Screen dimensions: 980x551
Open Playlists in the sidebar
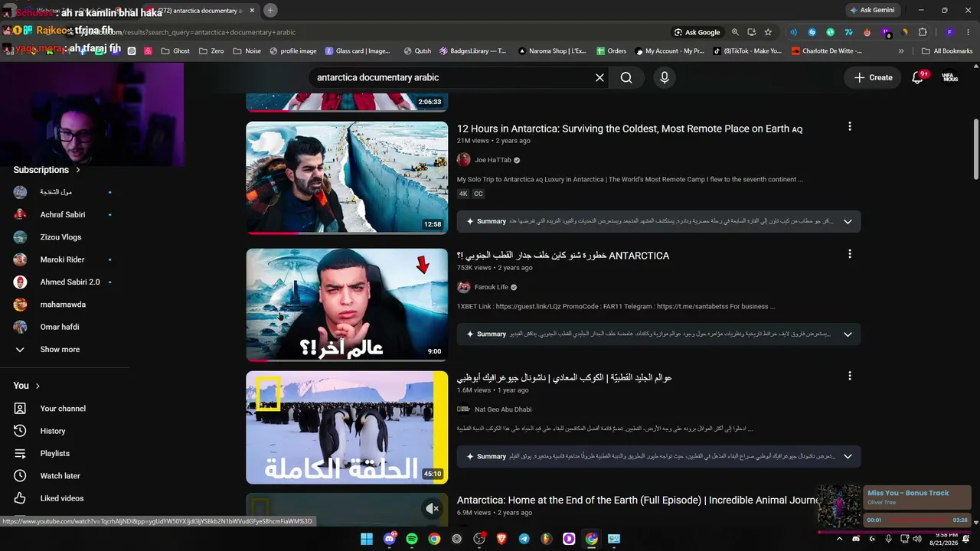(55, 453)
